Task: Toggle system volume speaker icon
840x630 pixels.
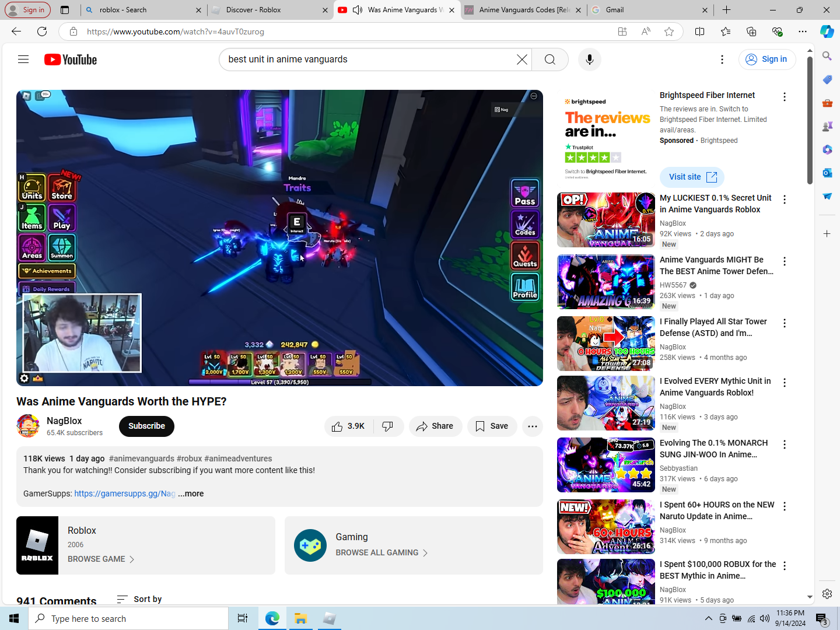Action: [x=765, y=618]
